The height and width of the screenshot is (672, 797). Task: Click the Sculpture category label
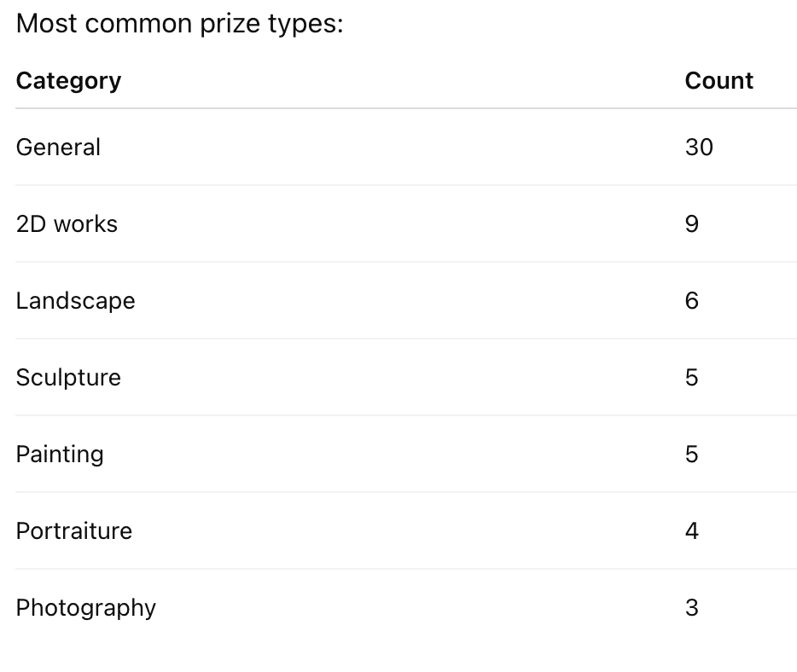[x=68, y=378]
